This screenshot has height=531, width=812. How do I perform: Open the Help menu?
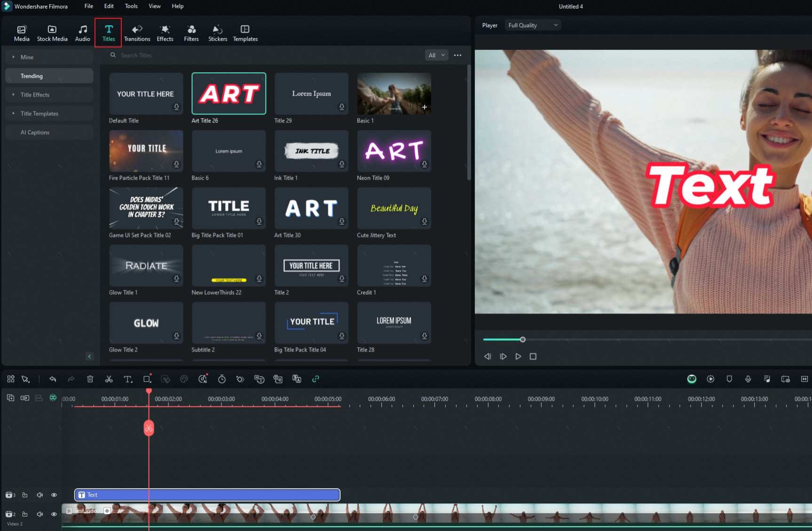coord(178,6)
